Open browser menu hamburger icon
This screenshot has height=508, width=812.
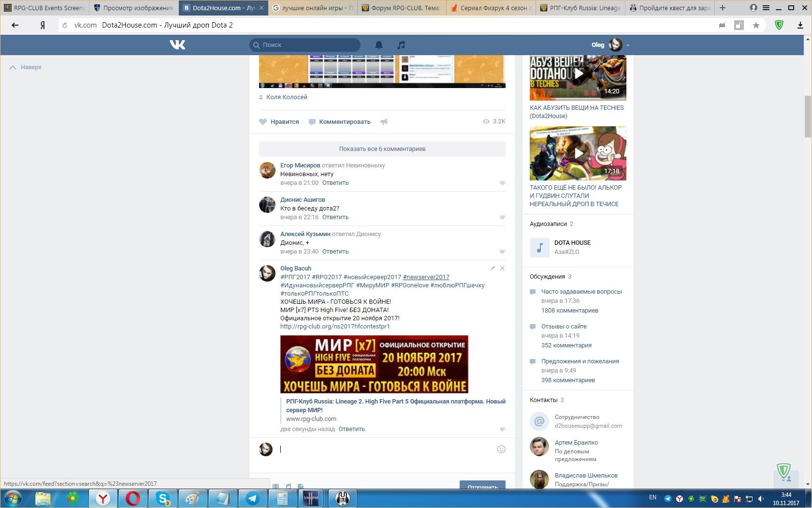(x=766, y=8)
